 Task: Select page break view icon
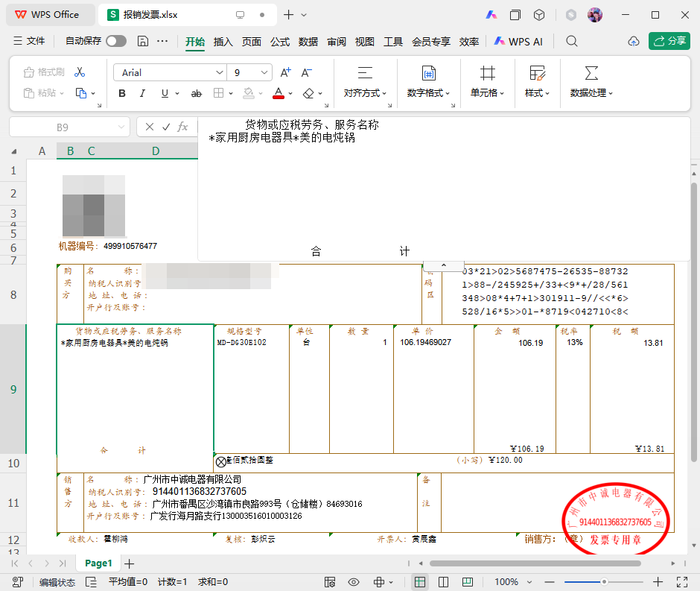[443, 581]
